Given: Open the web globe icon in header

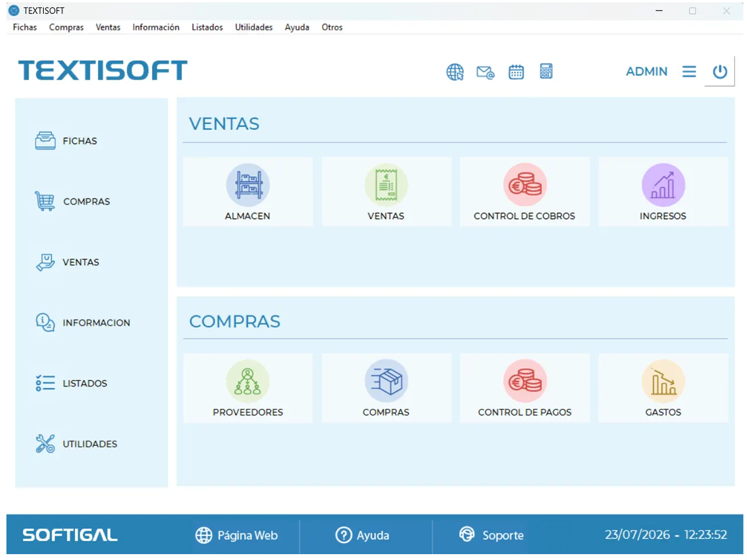Looking at the screenshot, I should coord(455,71).
